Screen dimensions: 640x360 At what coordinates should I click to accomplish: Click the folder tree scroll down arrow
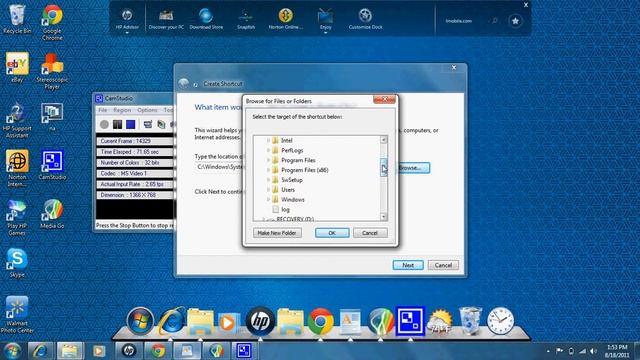point(384,217)
